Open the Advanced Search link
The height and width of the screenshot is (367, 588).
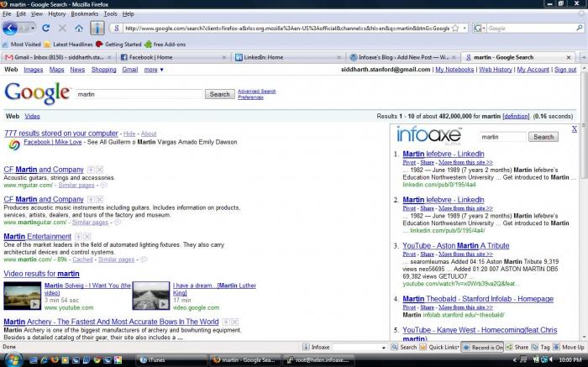[257, 91]
